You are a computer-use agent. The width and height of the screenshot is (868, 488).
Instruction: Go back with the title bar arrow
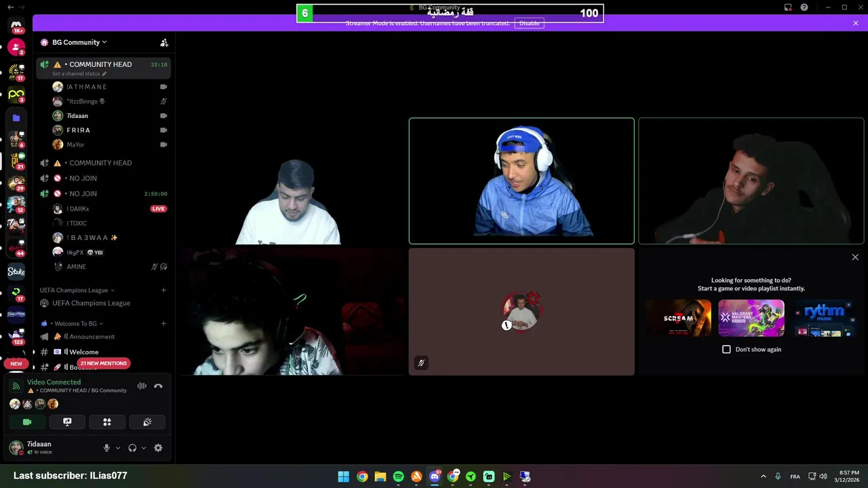pyautogui.click(x=10, y=7)
